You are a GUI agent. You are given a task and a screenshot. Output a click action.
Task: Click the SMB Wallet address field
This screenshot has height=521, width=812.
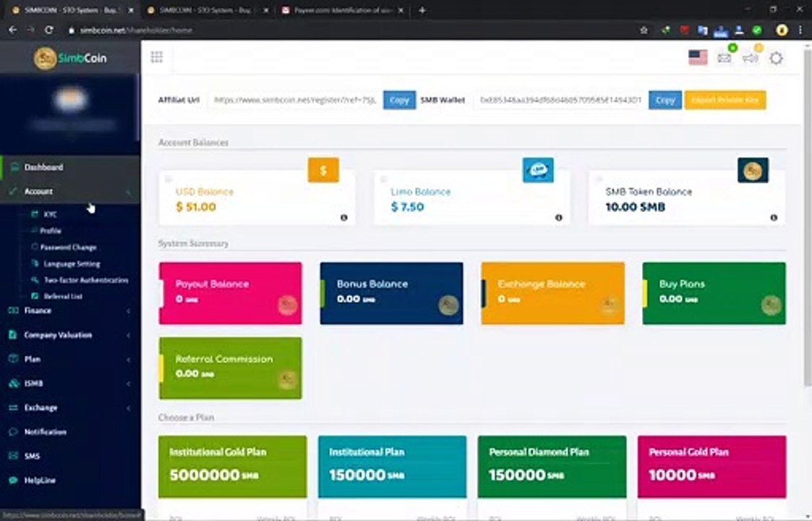pyautogui.click(x=560, y=100)
